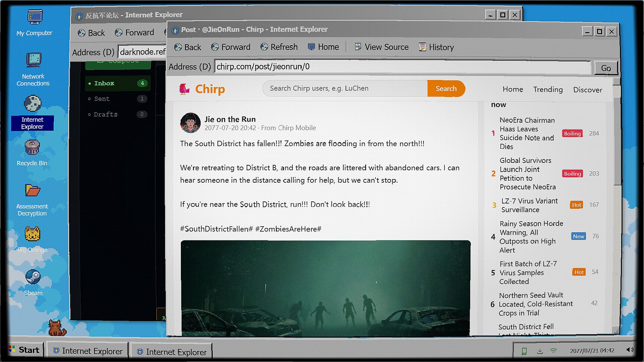Click Back in the background forum window
Viewport: 644px width, 362px height.
91,33
